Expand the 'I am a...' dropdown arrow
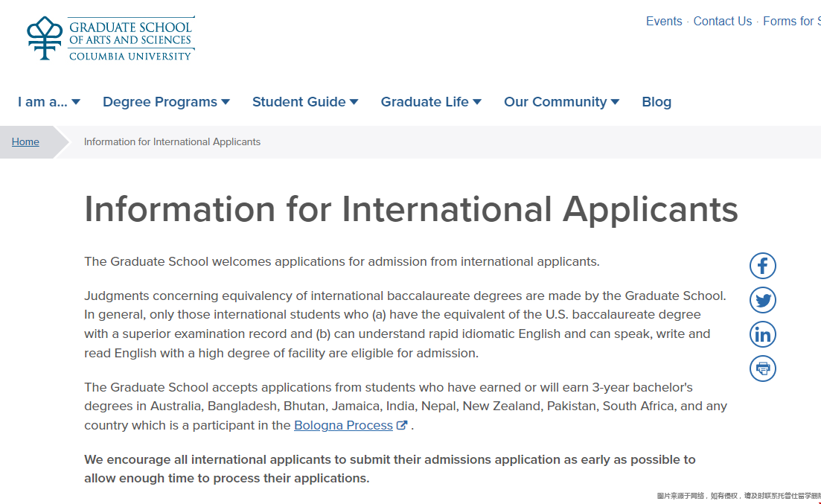This screenshot has height=504, width=821. pos(76,102)
